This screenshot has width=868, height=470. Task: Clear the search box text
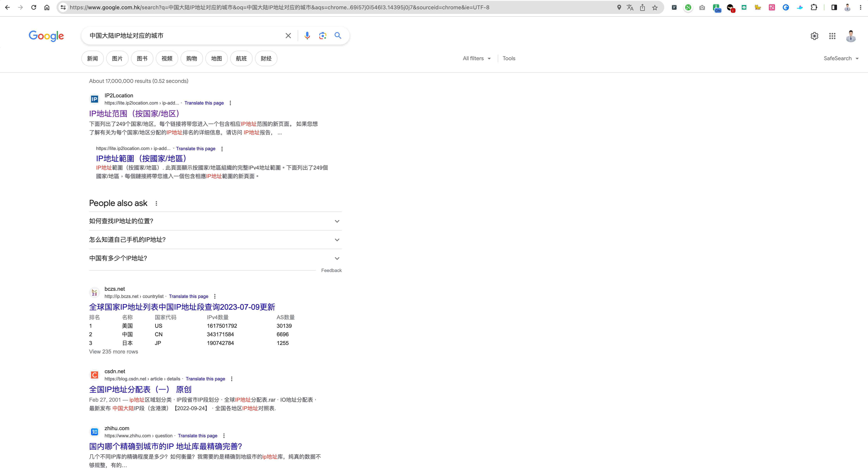pyautogui.click(x=288, y=36)
